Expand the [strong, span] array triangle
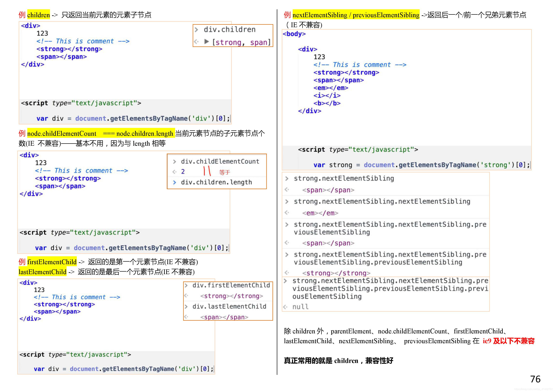This screenshot has width=554, height=392. [x=206, y=42]
